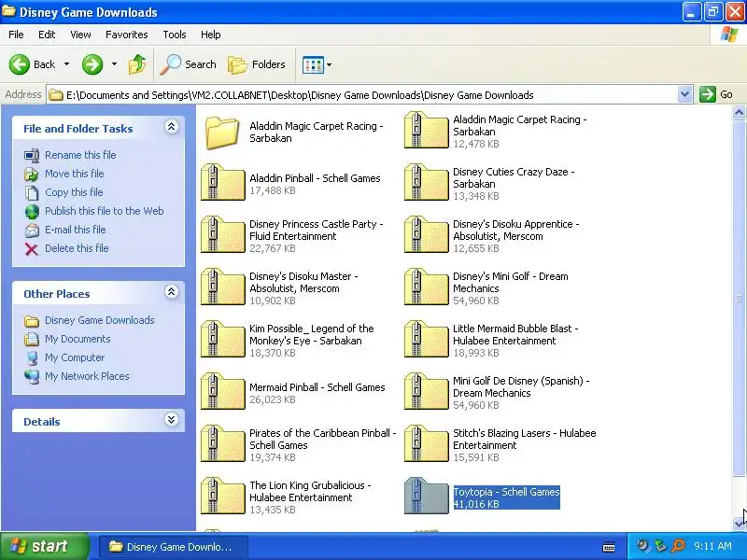Screen dimensions: 747x560
Task: Expand the Details panel
Action: pyautogui.click(x=172, y=419)
